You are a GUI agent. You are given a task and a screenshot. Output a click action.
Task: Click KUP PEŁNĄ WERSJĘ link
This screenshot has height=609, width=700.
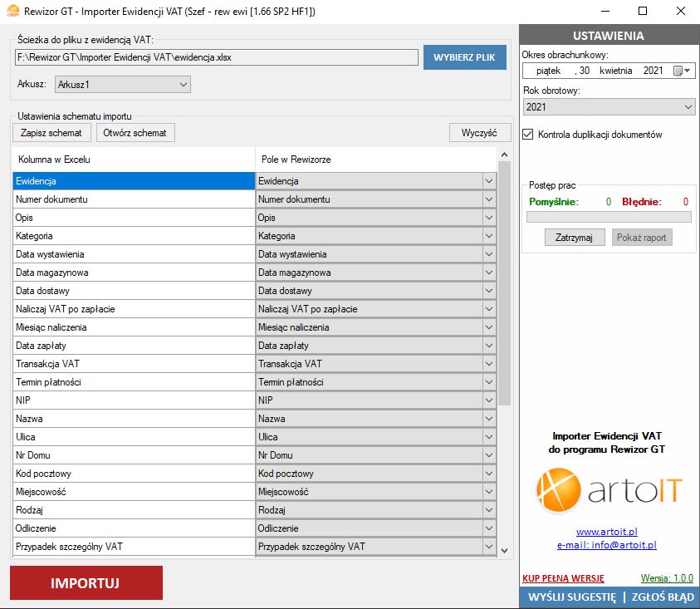(563, 578)
